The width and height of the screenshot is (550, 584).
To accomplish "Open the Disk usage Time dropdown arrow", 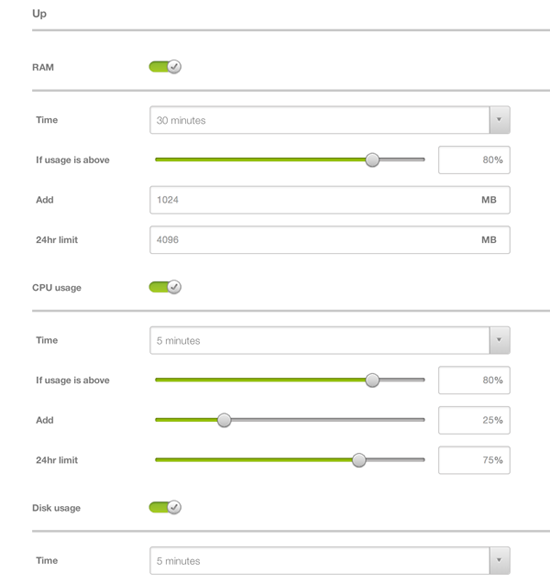I will [x=499, y=561].
